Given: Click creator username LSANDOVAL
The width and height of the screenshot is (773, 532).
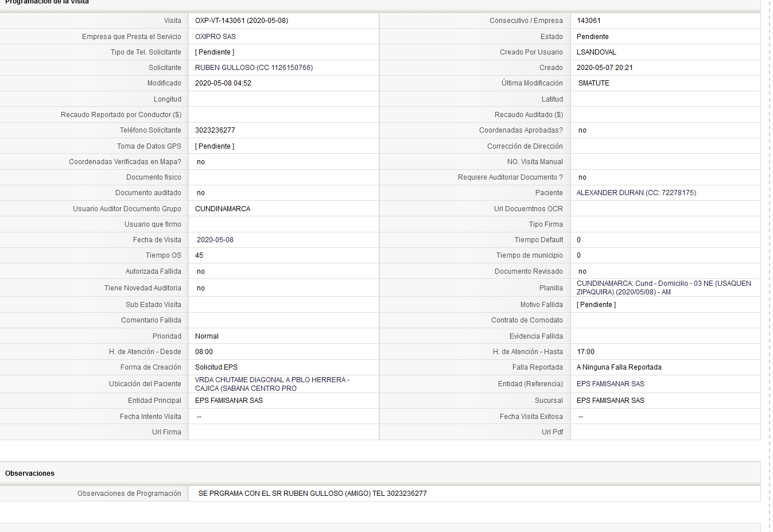Looking at the screenshot, I should click(596, 52).
